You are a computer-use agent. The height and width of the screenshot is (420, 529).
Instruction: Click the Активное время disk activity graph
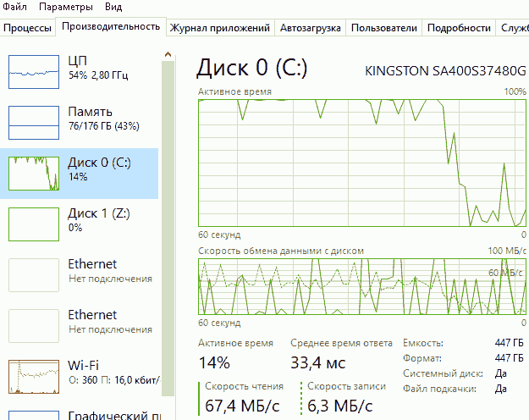(361, 163)
